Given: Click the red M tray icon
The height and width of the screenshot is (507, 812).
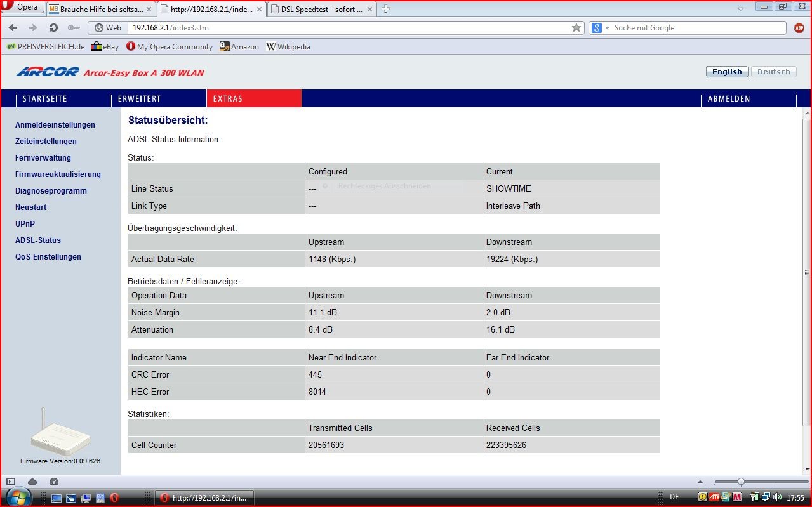Looking at the screenshot, I should coord(737,497).
